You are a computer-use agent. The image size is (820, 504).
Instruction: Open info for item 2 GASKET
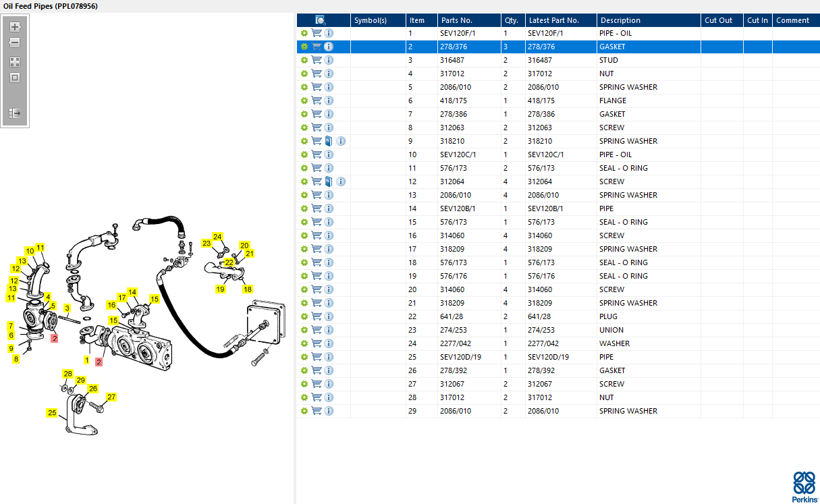click(x=329, y=47)
